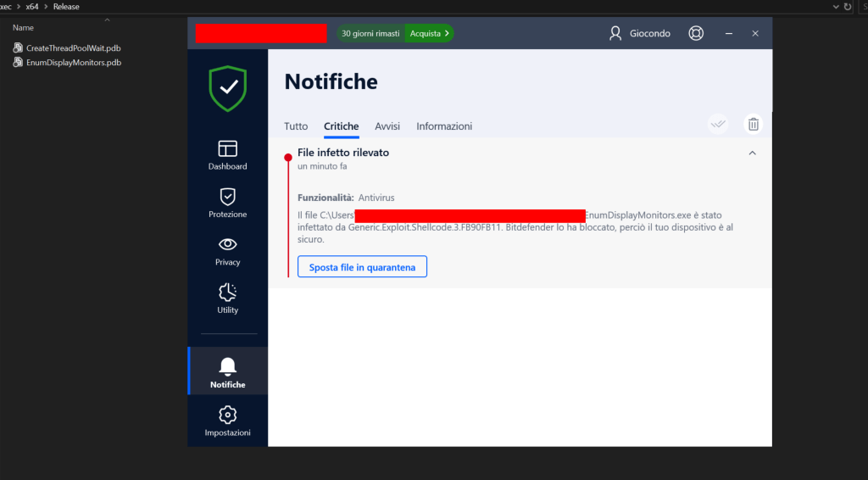
Task: Select EnumDisplayMonitors.pdb in Explorer
Action: [67, 63]
